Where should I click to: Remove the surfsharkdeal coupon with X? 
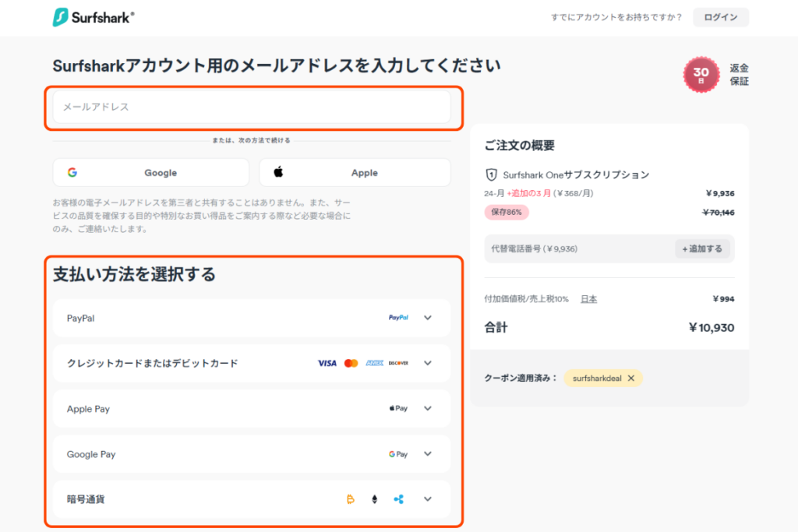tap(631, 378)
